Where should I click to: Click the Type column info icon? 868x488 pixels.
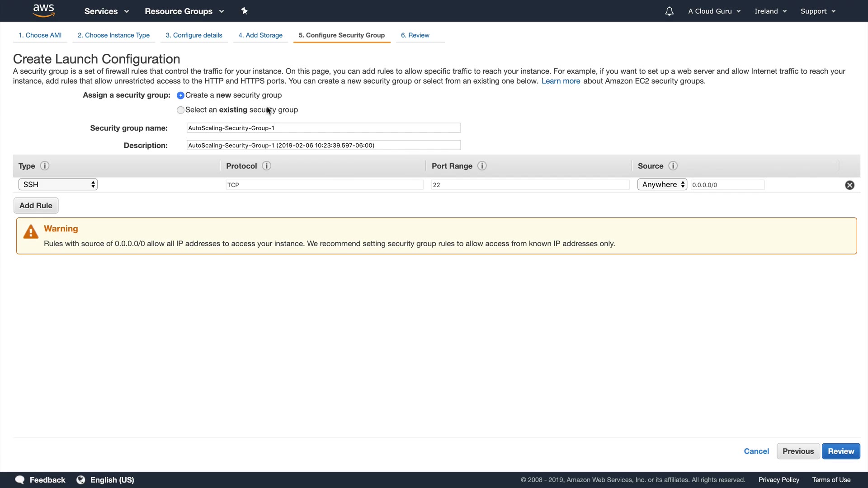click(44, 166)
